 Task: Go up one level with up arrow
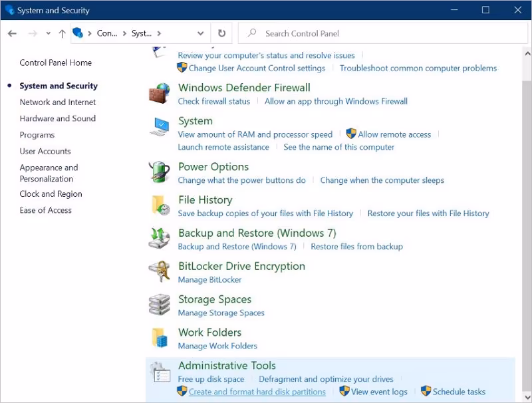click(62, 33)
